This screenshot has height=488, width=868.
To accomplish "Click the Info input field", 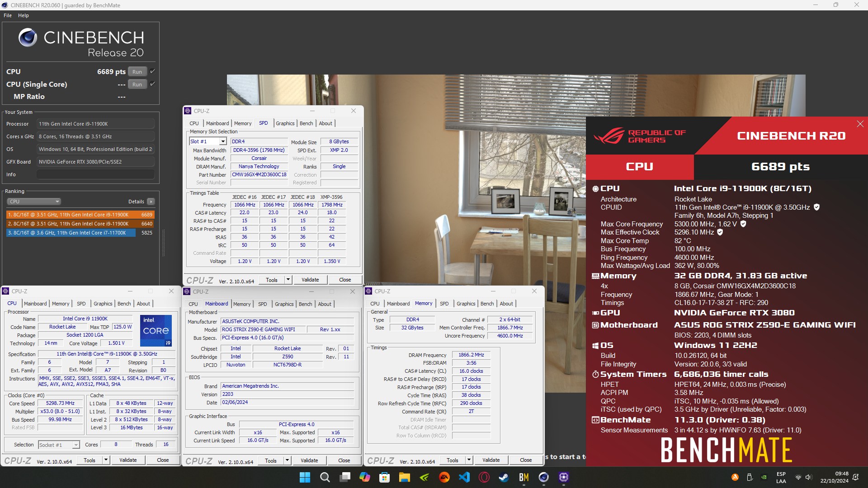I will (x=96, y=174).
